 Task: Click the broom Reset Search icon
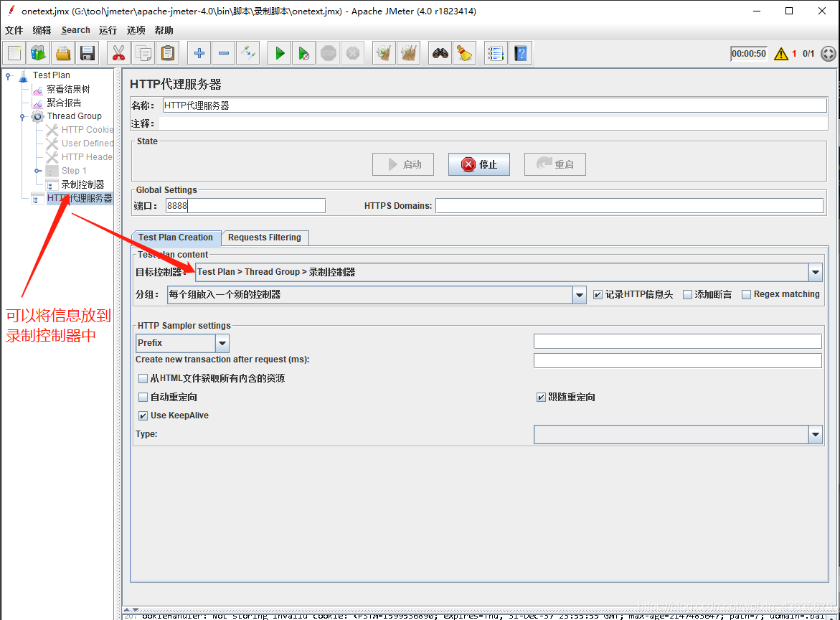click(464, 53)
